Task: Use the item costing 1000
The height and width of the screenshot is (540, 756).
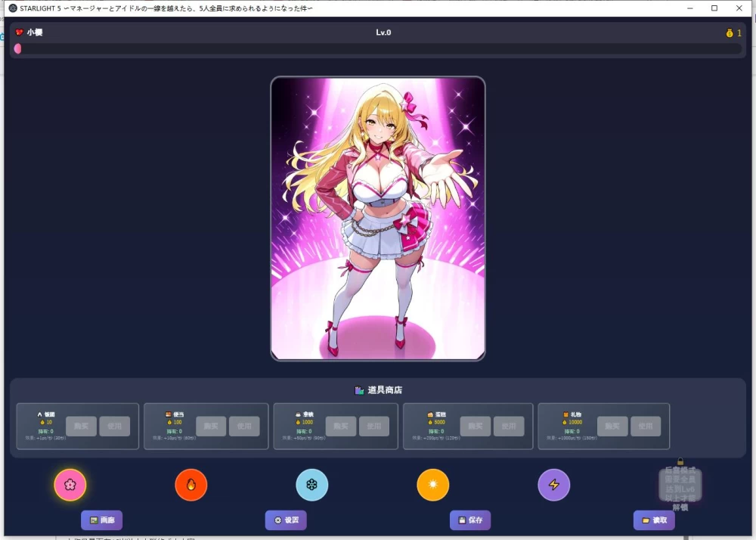Action: pos(374,427)
